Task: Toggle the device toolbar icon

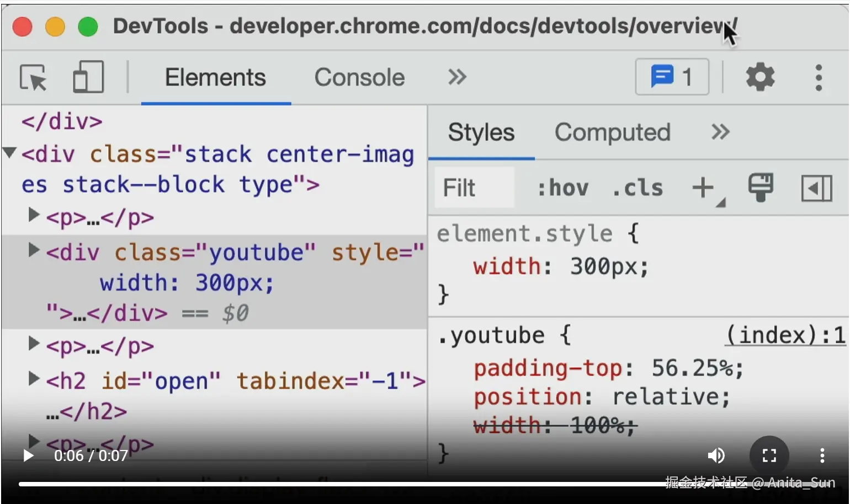Action: [x=88, y=77]
